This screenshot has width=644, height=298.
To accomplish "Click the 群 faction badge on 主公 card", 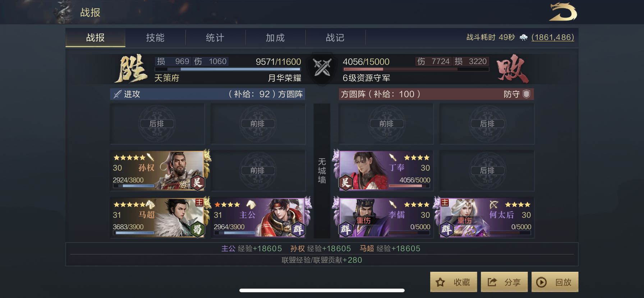I will coord(298,229).
